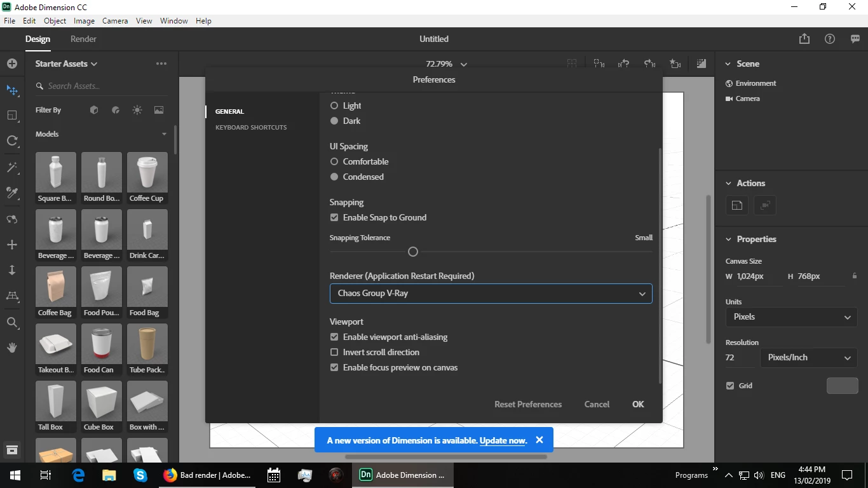Click the Search Assets field
This screenshot has height=488, width=868.
102,86
